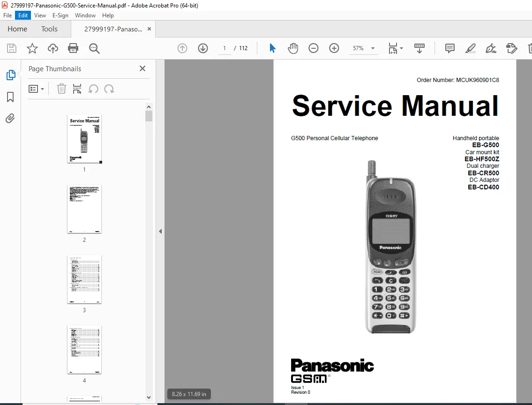Viewport: 532px width, 405px height.
Task: Click the EB-G500 model text
Action: 486,145
